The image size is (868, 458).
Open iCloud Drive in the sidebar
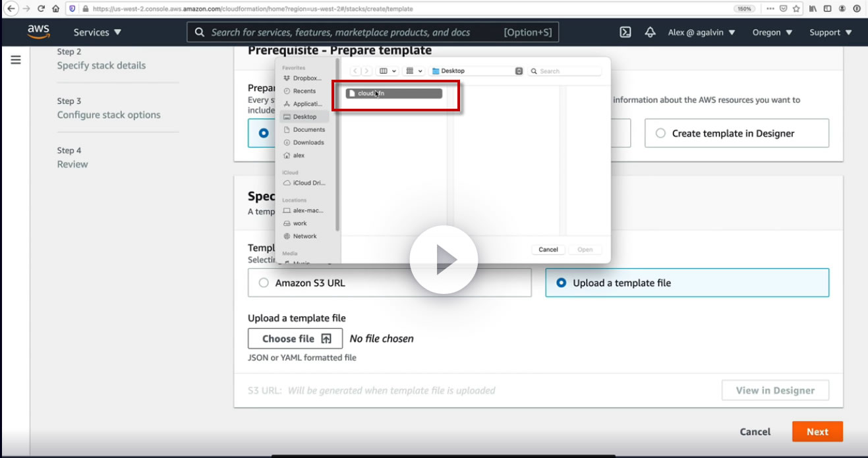(x=304, y=183)
